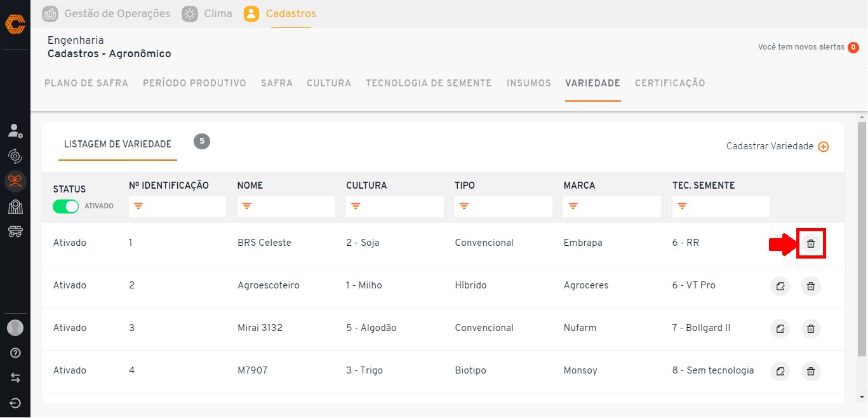The width and height of the screenshot is (868, 418).
Task: Click the plus icon beside Cadastrar Variedade
Action: 824,147
